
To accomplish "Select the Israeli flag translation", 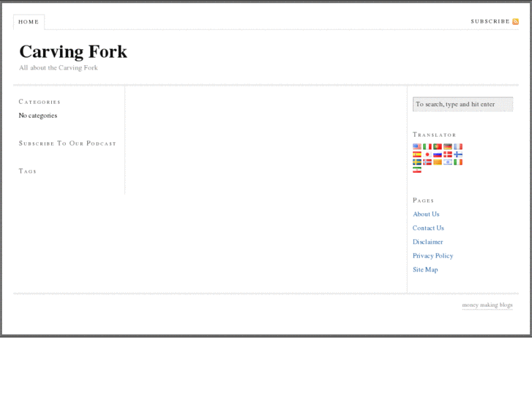I will pos(448,162).
